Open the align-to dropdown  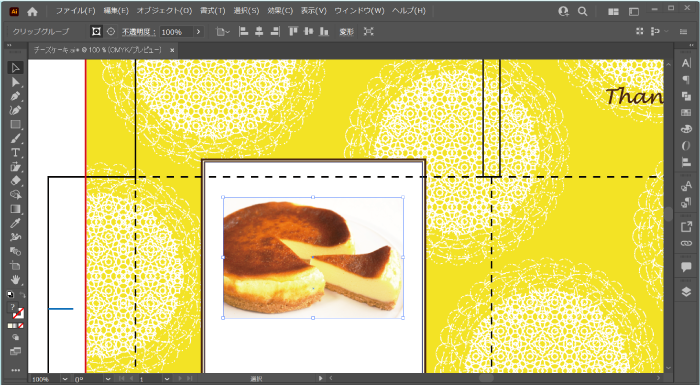coord(223,32)
